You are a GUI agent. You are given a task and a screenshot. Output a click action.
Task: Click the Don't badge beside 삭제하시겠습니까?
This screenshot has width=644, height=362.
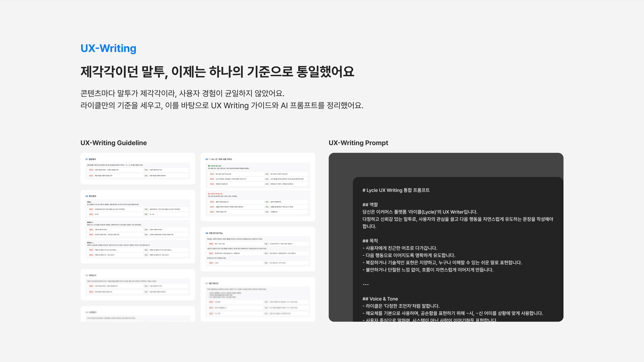(212, 212)
